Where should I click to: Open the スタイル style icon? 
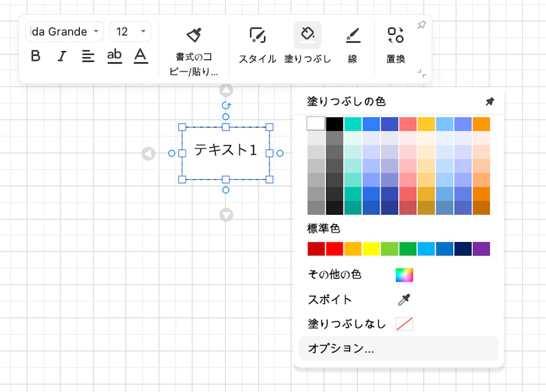pos(257,35)
